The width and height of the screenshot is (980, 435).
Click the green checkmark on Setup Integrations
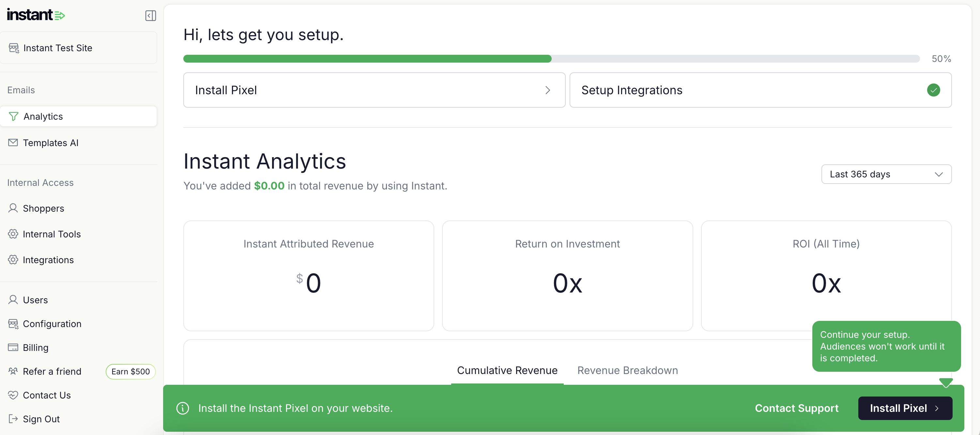tap(934, 90)
